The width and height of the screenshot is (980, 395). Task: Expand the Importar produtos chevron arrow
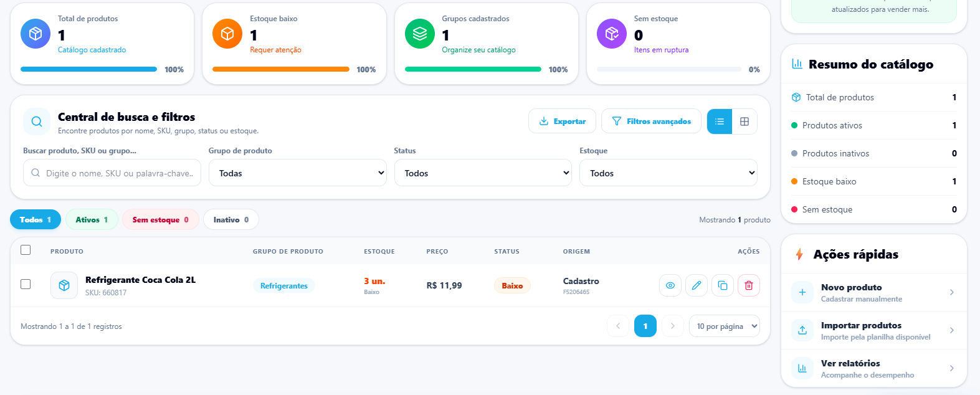point(952,330)
